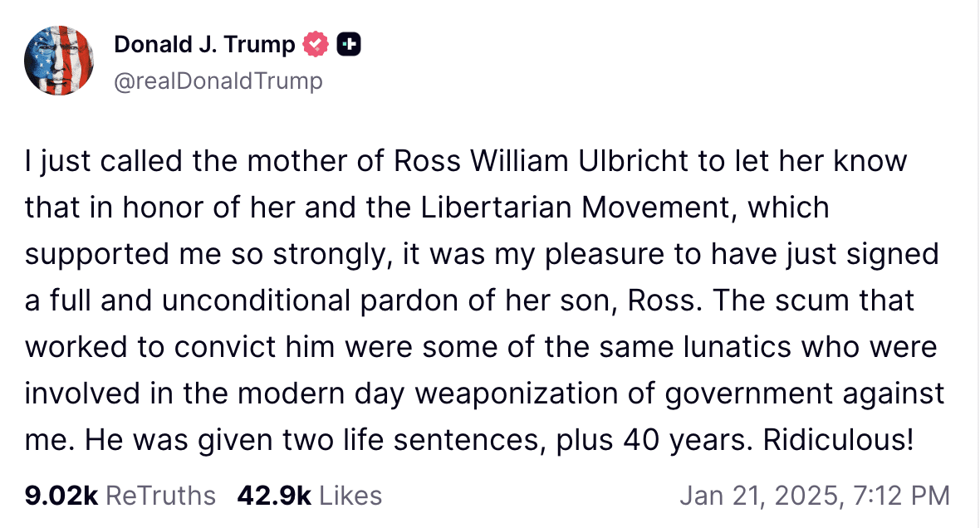Open the flag-painted profile avatar
This screenshot has width=980, height=528.
tap(58, 61)
